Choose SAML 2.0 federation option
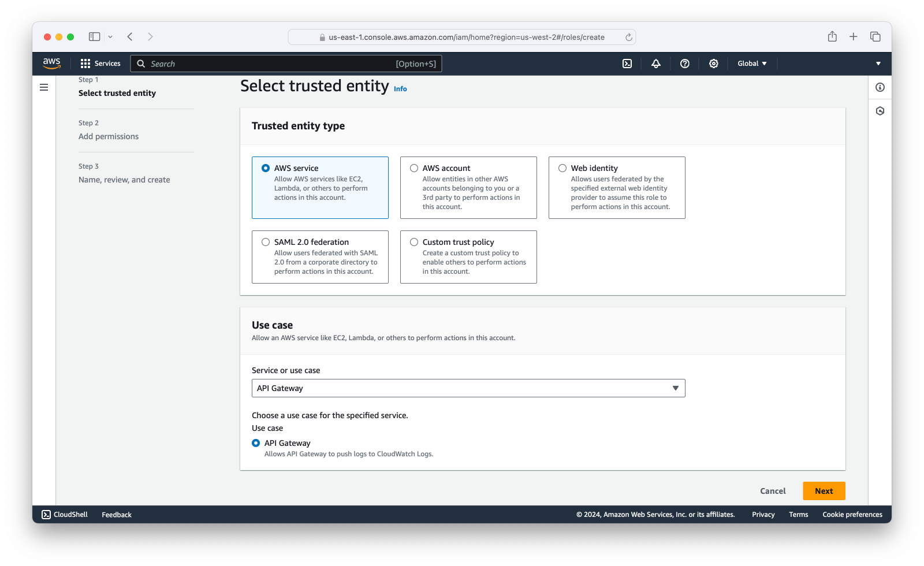 tap(266, 242)
